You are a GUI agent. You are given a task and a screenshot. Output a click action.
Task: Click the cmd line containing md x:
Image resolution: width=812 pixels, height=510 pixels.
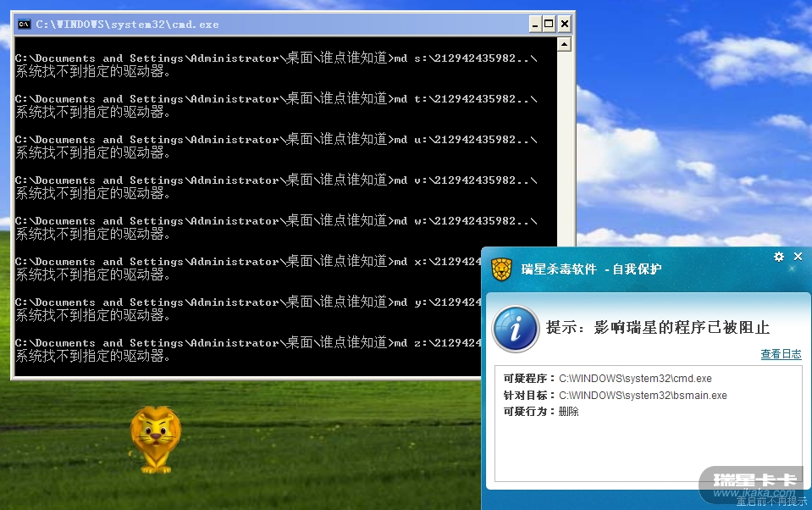pyautogui.click(x=248, y=261)
